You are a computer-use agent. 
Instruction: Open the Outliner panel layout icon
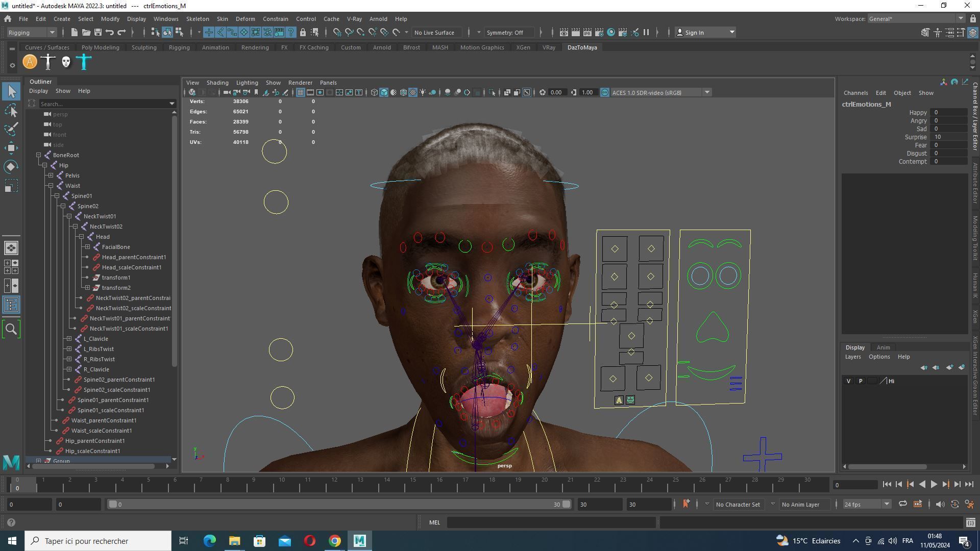pyautogui.click(x=11, y=305)
